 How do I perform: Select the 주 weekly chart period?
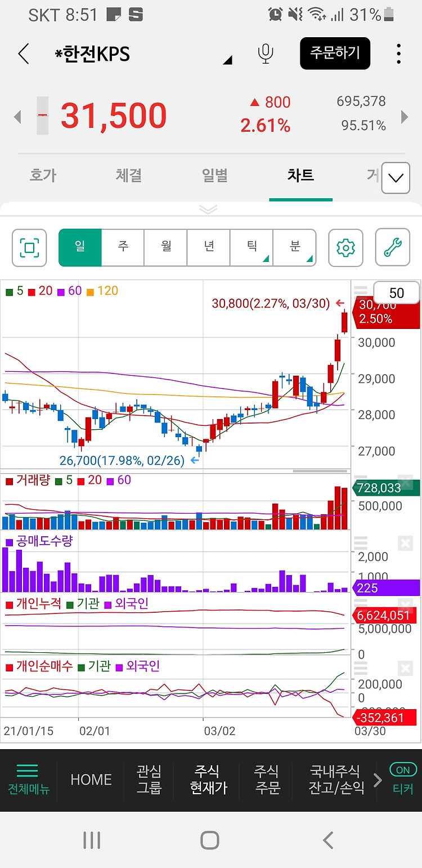[x=123, y=247]
